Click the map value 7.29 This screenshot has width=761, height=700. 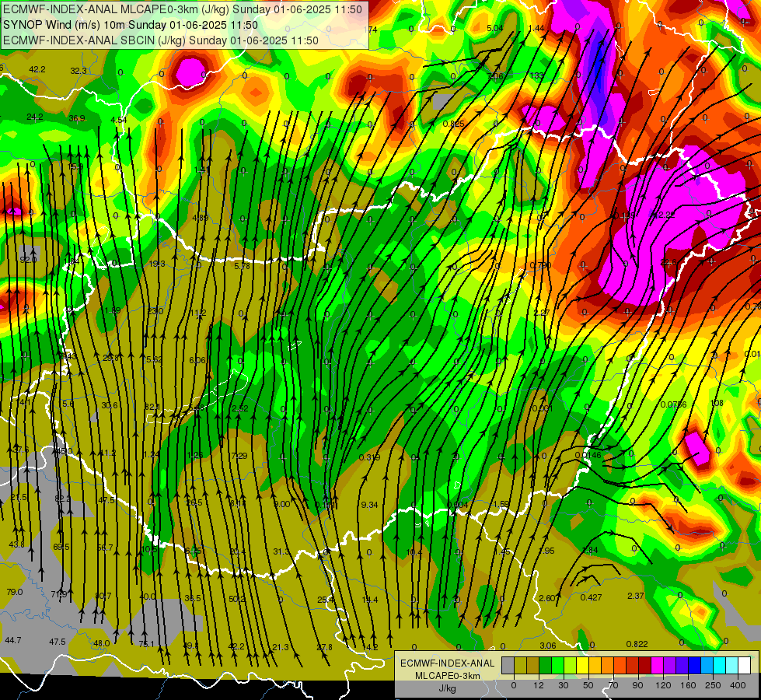click(239, 456)
